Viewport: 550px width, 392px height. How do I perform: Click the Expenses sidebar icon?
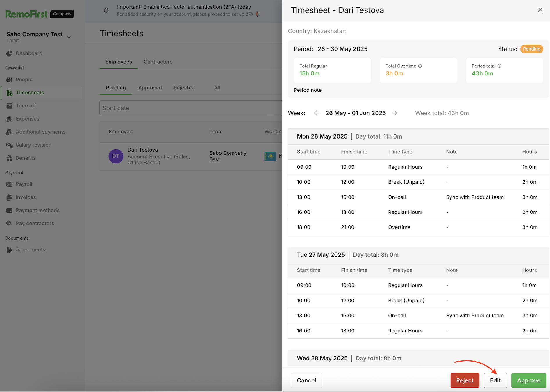9,119
